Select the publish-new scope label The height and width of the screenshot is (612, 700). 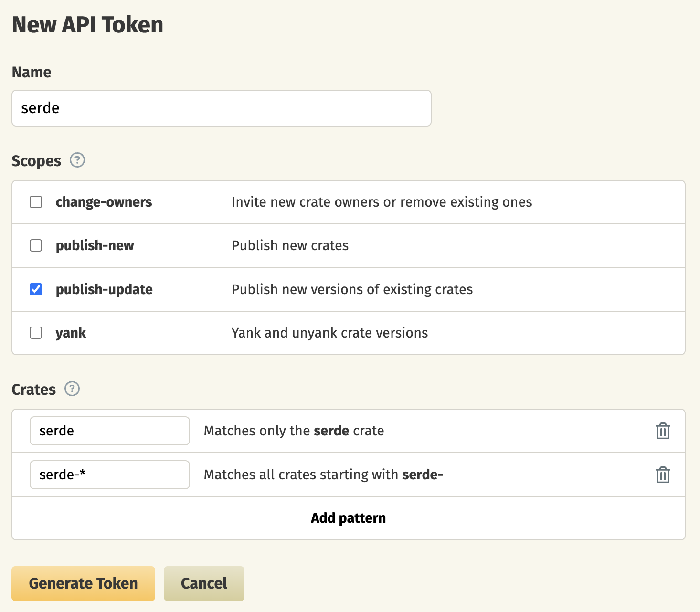click(x=95, y=245)
